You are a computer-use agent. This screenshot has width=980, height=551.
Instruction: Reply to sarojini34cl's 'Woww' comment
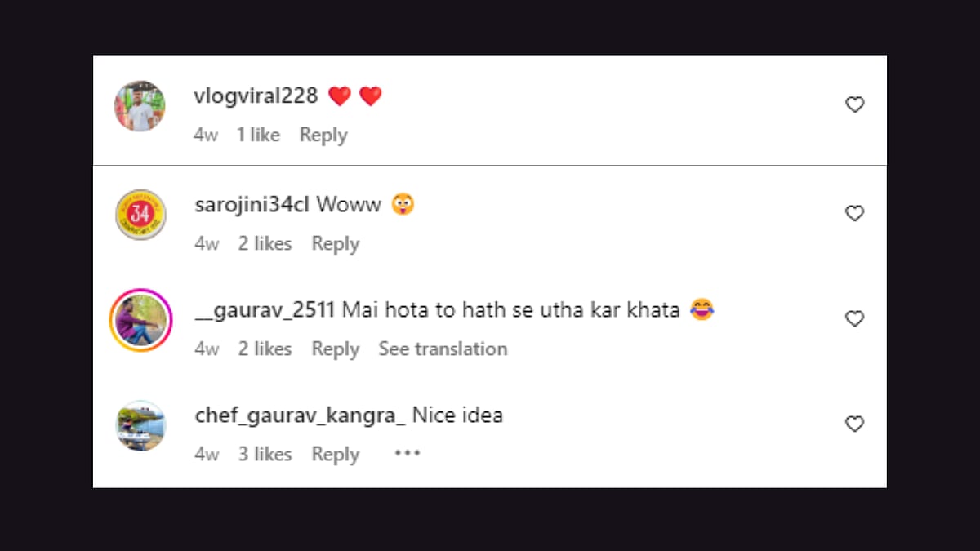click(x=336, y=244)
